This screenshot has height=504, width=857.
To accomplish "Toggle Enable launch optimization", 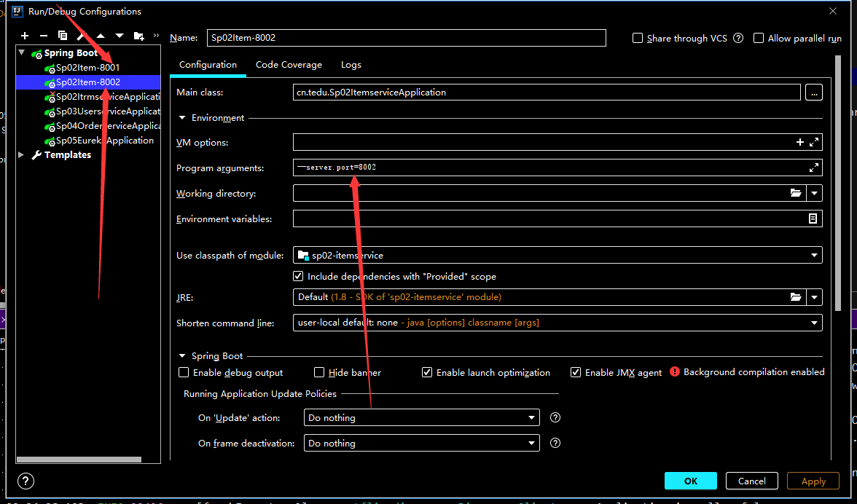I will pyautogui.click(x=427, y=372).
